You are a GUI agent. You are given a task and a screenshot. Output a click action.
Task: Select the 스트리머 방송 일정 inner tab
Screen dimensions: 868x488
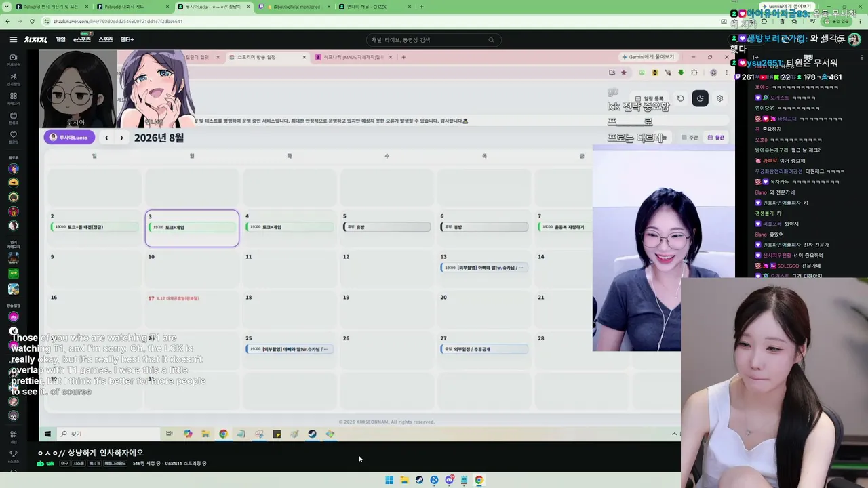[267, 57]
